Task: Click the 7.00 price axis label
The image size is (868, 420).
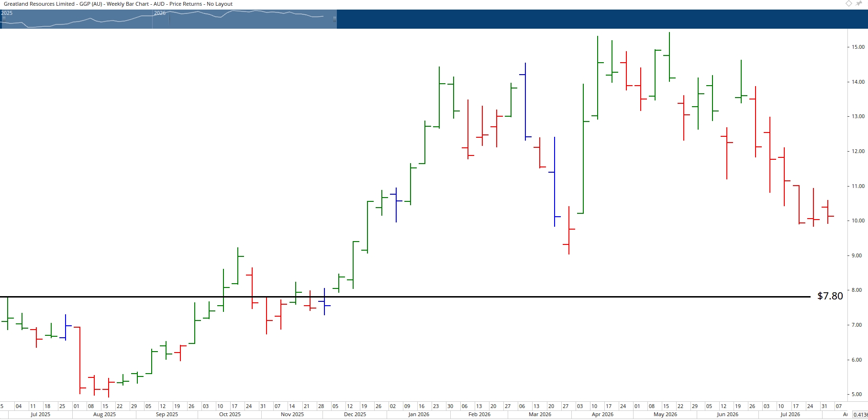Action: coord(857,325)
